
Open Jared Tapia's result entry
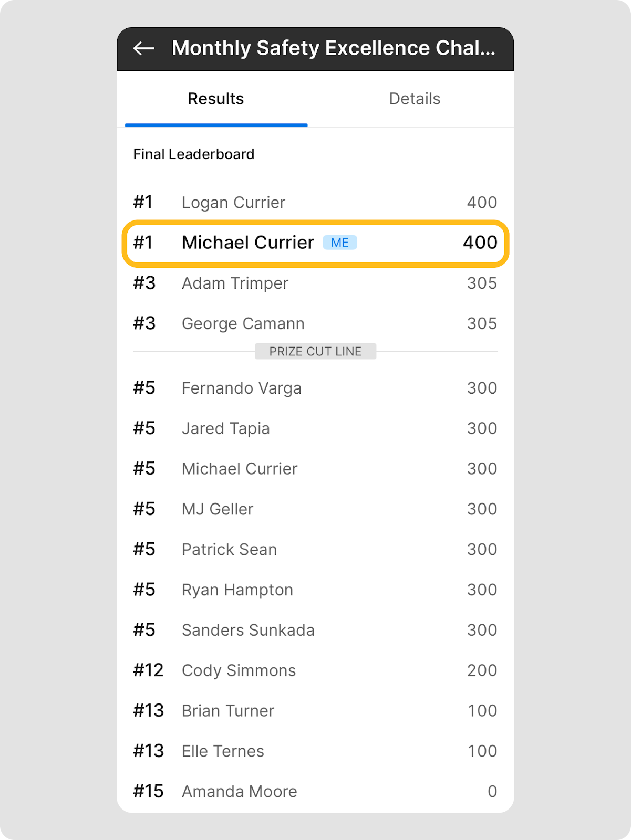315,428
